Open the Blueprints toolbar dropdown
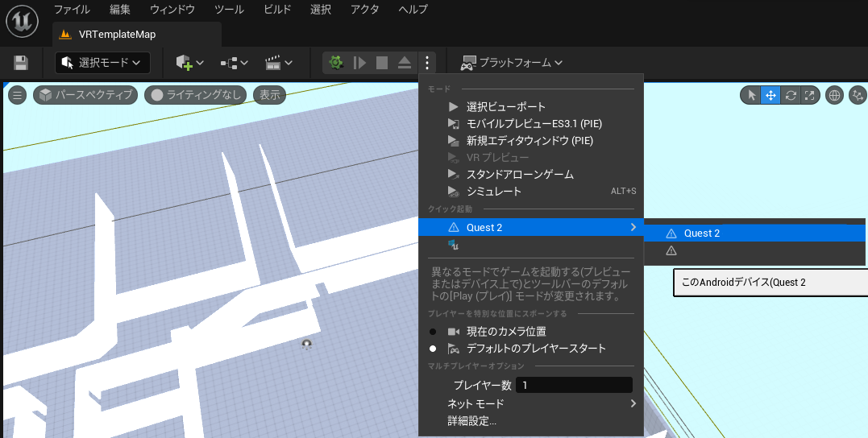The image size is (868, 438). pos(235,63)
